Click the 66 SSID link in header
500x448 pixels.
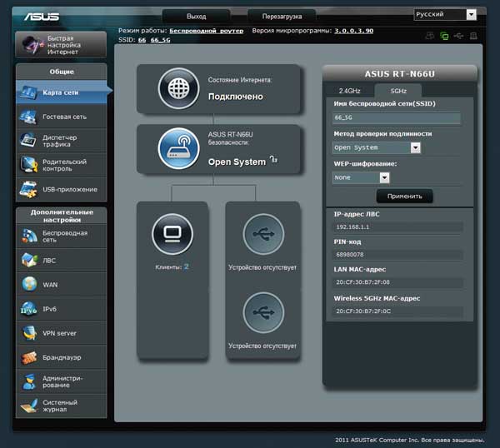(142, 40)
